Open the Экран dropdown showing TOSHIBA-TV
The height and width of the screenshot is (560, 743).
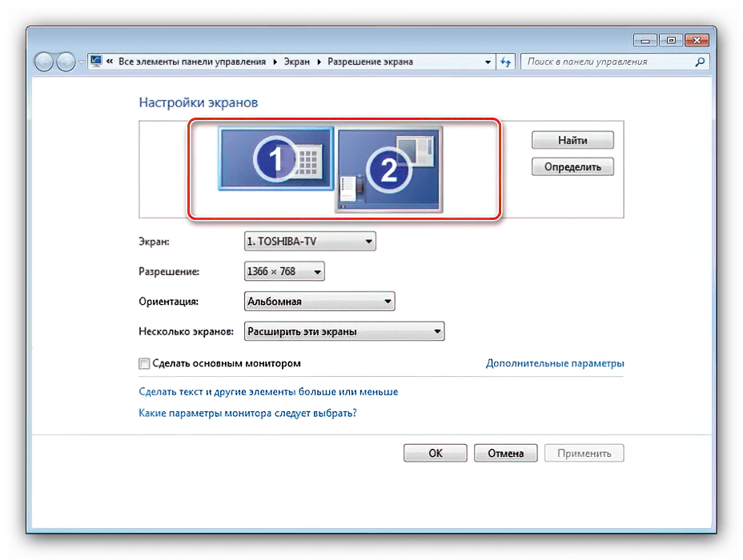[310, 242]
